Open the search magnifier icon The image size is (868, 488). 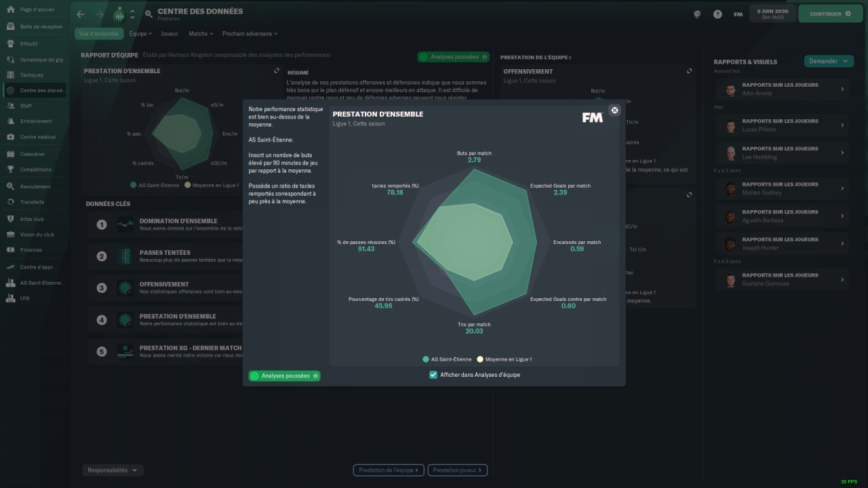(149, 14)
